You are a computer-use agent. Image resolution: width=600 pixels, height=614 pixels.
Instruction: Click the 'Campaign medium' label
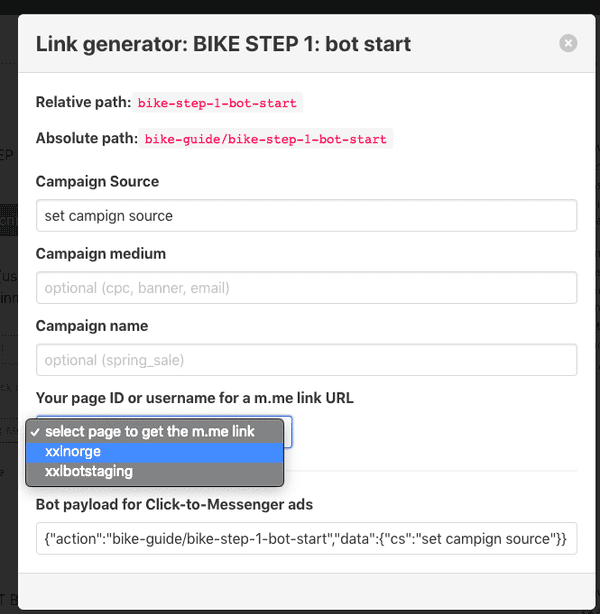pos(101,253)
